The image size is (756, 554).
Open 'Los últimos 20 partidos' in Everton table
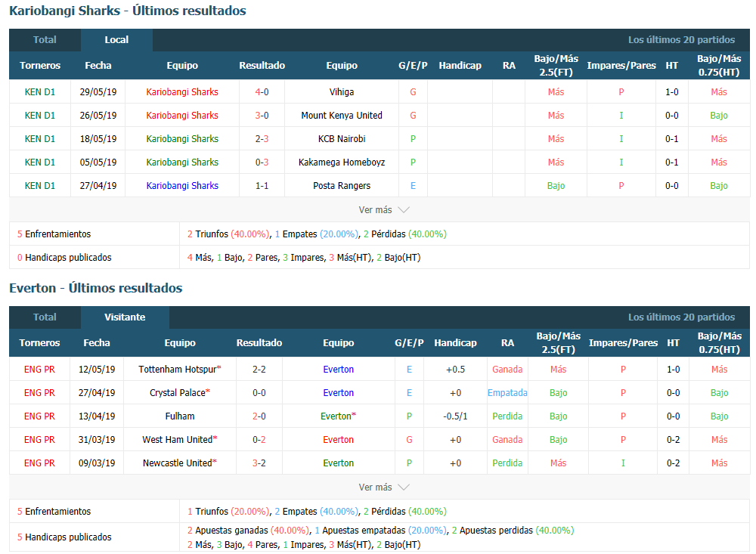tap(681, 317)
